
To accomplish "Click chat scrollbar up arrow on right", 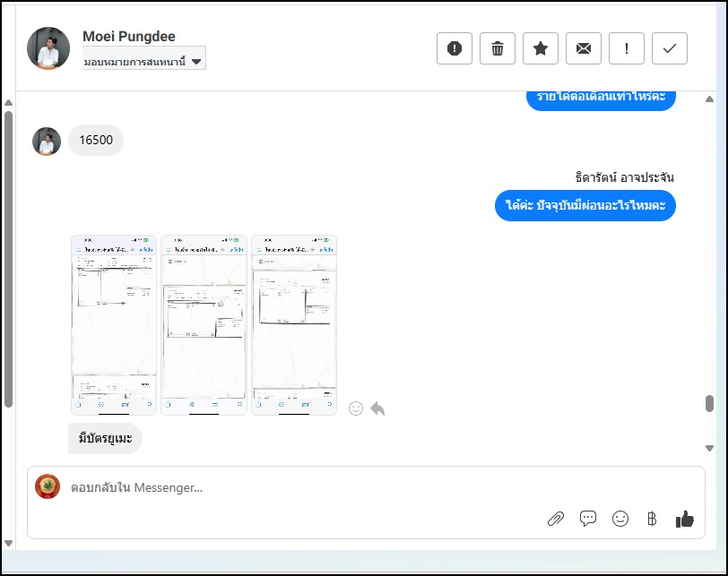I will pos(709,99).
